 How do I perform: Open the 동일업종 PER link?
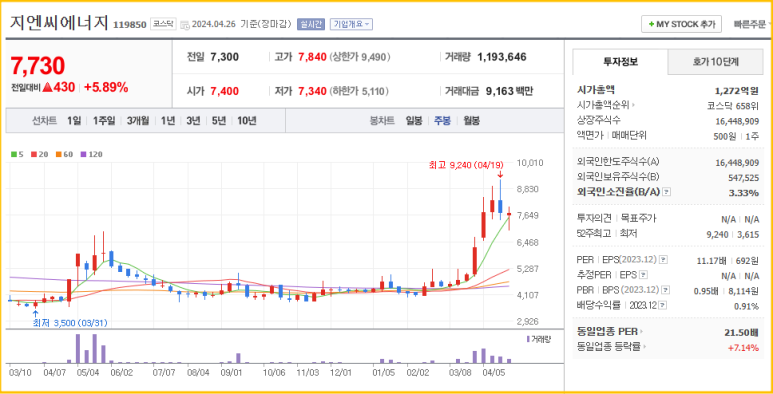(x=610, y=332)
